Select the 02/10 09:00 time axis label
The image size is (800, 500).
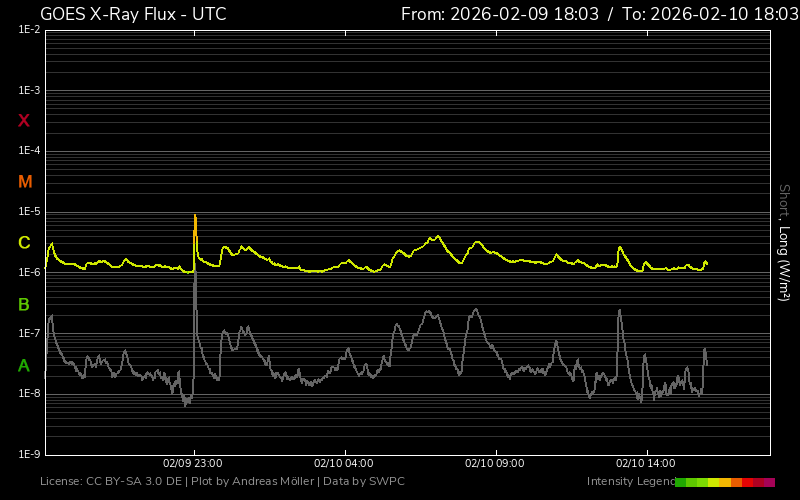[495, 464]
